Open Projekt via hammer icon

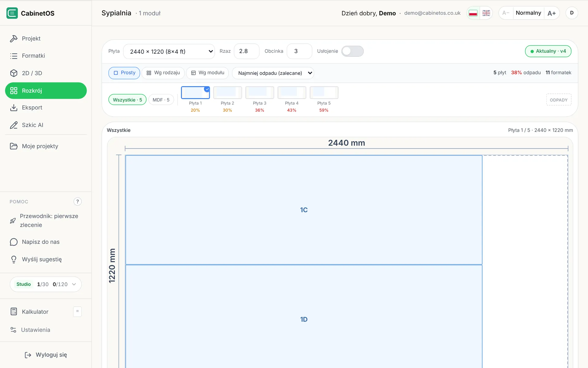pyautogui.click(x=14, y=39)
